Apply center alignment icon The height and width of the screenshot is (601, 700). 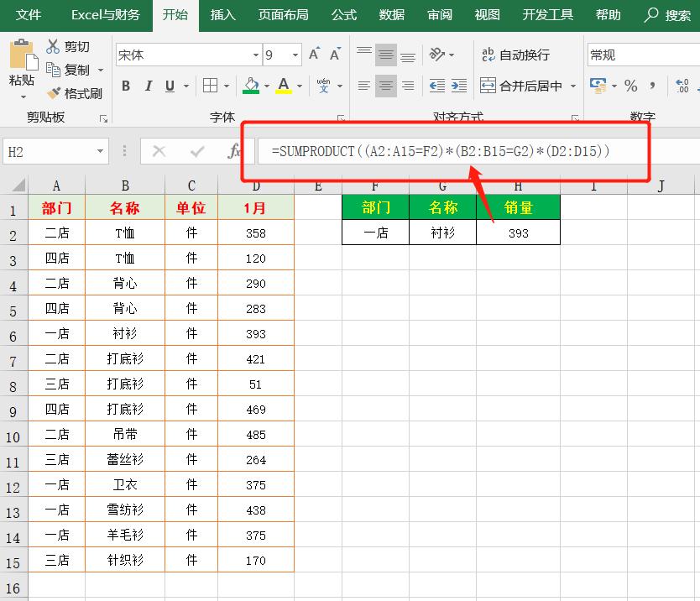[x=385, y=85]
